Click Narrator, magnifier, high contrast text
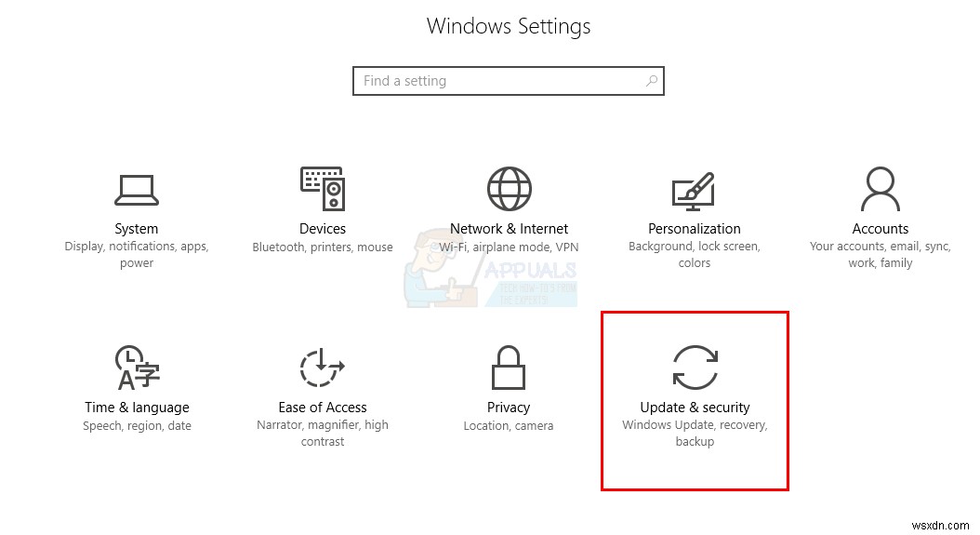Image resolution: width=980 pixels, height=535 pixels. pyautogui.click(x=323, y=433)
